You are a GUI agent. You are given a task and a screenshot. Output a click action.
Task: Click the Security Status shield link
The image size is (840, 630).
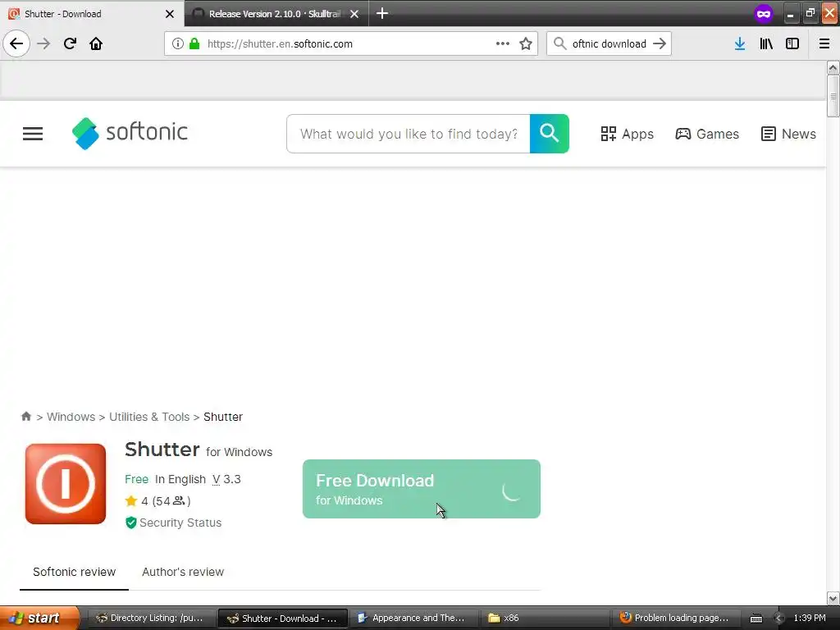tap(173, 523)
